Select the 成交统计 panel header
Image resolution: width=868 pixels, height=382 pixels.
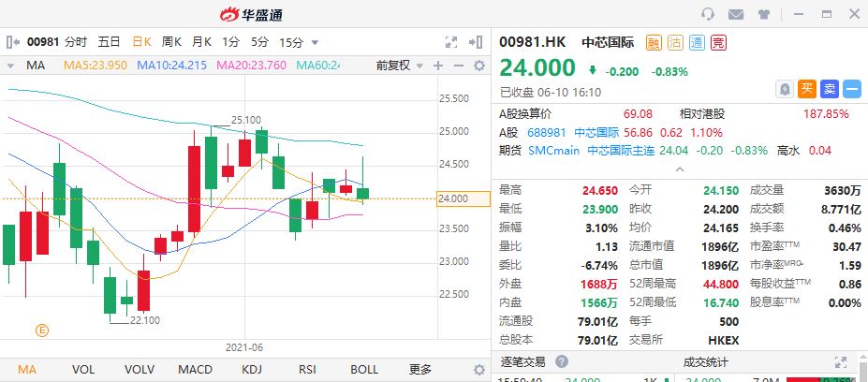[x=705, y=362]
